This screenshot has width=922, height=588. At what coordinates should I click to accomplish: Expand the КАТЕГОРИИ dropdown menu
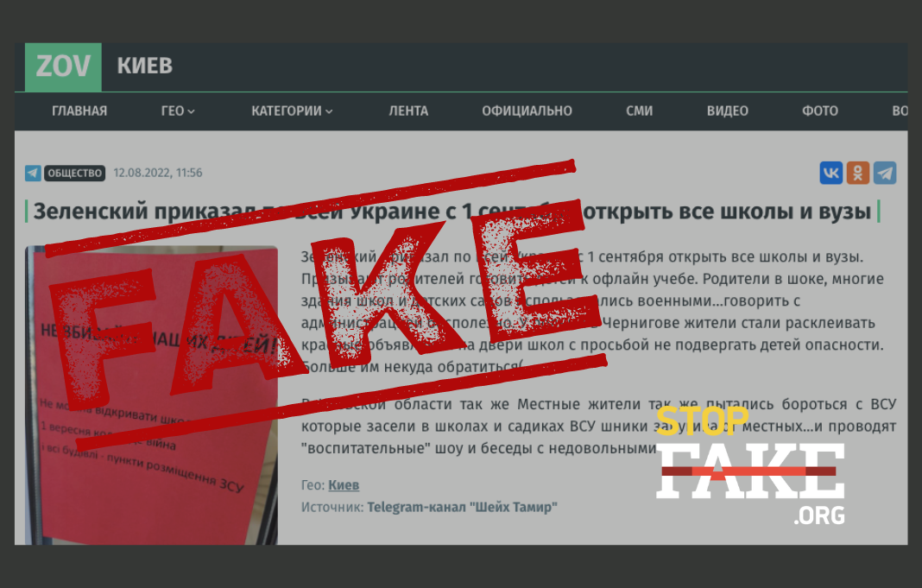tap(292, 111)
